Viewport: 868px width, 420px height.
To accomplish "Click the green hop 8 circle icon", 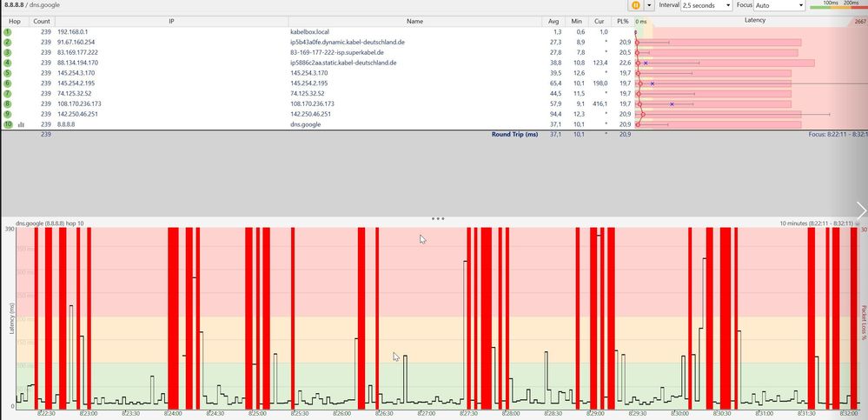I will point(7,103).
